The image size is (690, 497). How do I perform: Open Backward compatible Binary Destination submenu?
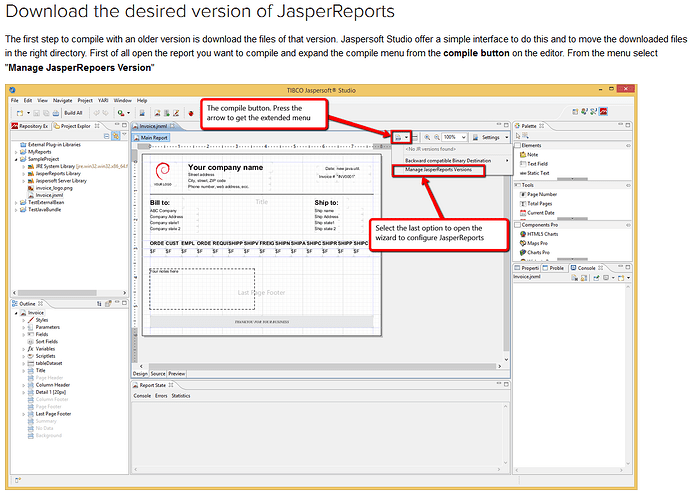tap(456, 161)
